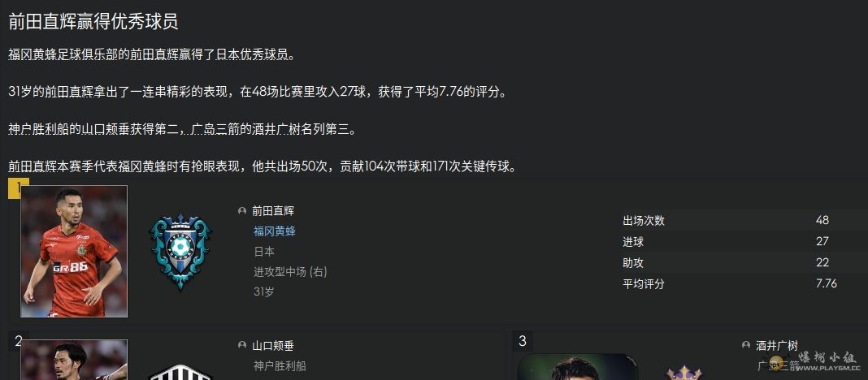The height and width of the screenshot is (380, 868).
Task: Open the 福冈黄蜂 club link
Action: point(275,231)
